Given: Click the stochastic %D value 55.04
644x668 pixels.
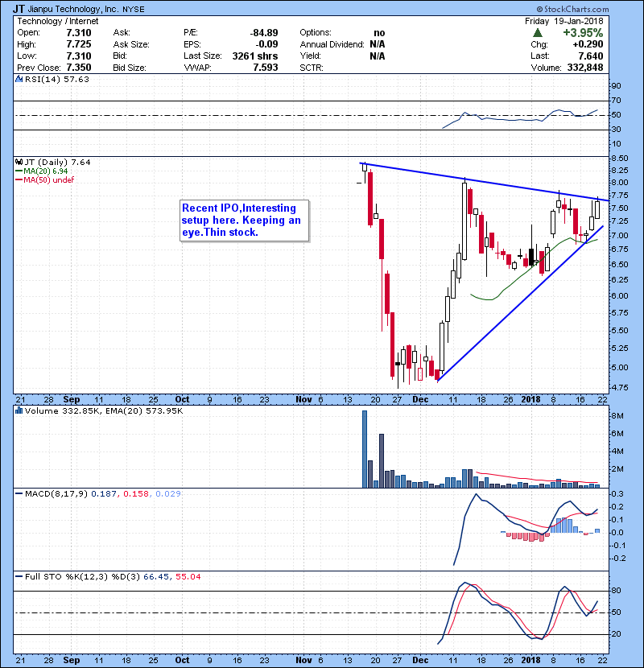Looking at the screenshot, I should pyautogui.click(x=188, y=576).
